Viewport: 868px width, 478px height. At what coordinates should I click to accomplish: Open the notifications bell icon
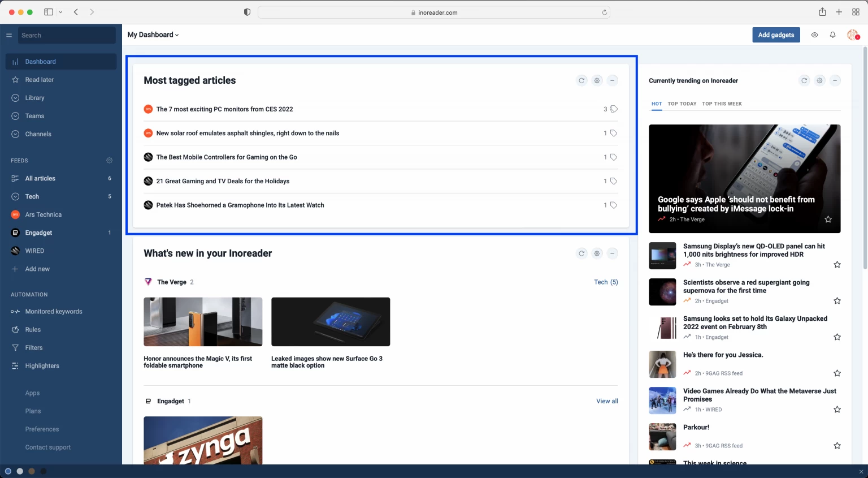point(832,35)
